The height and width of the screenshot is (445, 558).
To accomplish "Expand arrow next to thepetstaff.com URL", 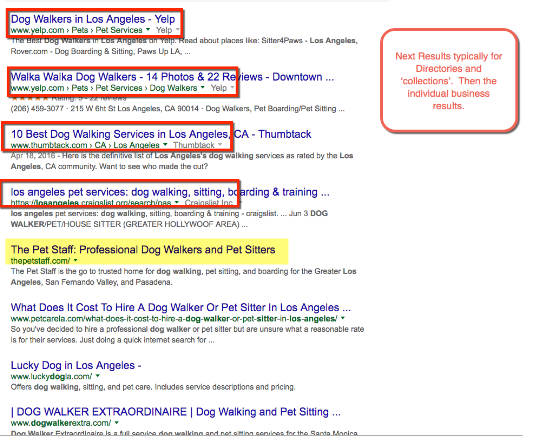I will point(75,261).
